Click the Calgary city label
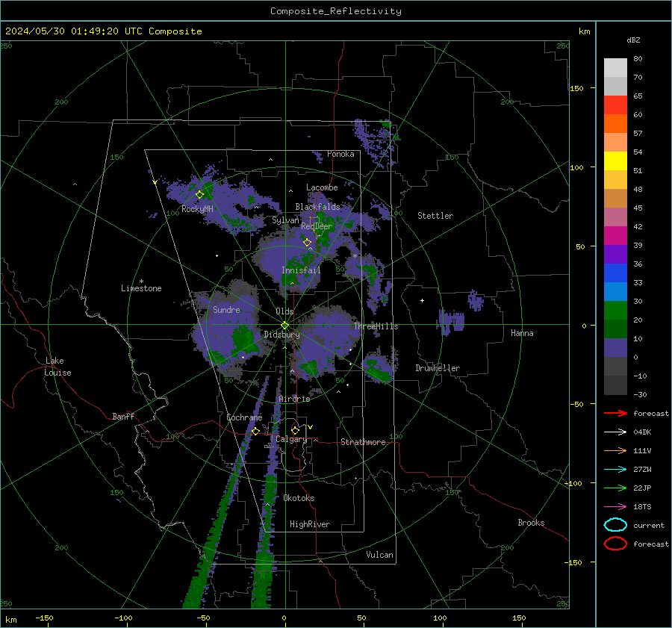Screen dimensions: 672x628 (291, 439)
